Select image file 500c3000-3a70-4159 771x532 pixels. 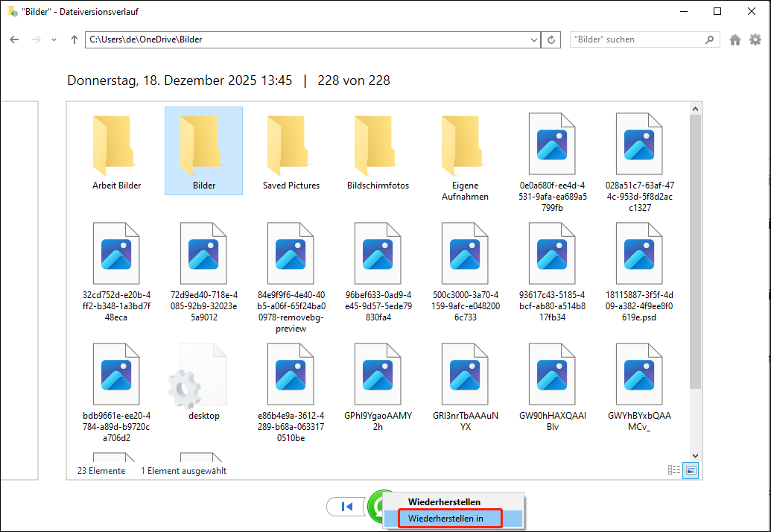465,271
